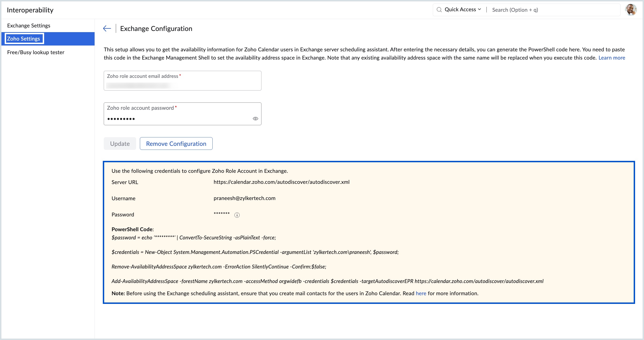This screenshot has height=340, width=644.
Task: Click the PowerShell Code label
Action: point(133,229)
